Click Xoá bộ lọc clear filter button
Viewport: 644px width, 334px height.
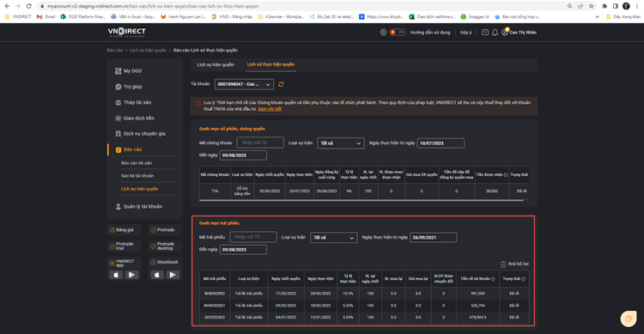point(514,264)
